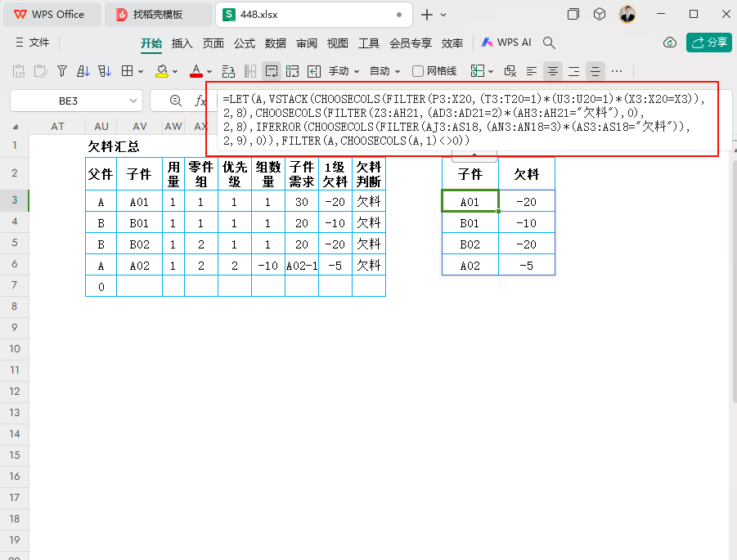Toggle middle vertical alignment
This screenshot has width=737, height=560.
(595, 71)
